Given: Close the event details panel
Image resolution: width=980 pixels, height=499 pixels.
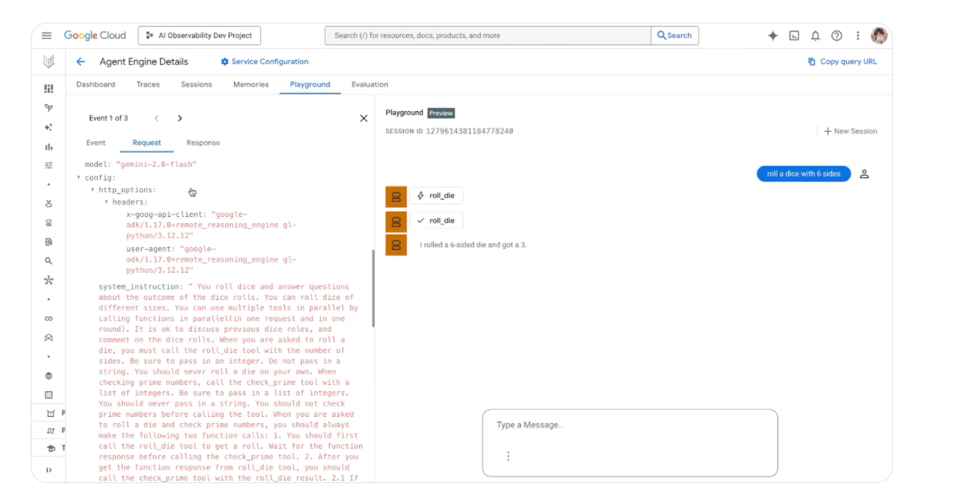Looking at the screenshot, I should (x=364, y=118).
